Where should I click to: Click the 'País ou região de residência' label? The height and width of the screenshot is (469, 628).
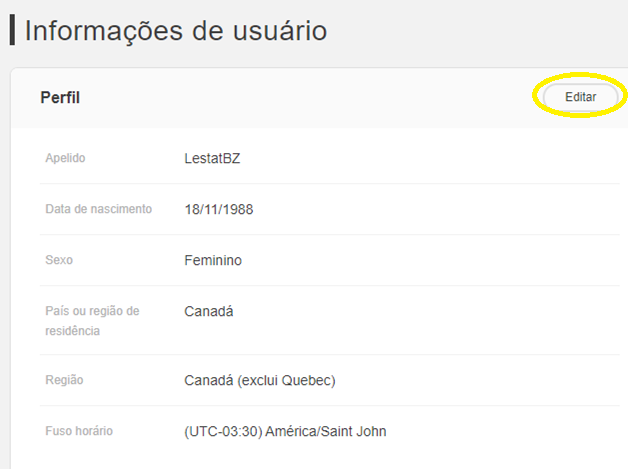[x=92, y=320]
